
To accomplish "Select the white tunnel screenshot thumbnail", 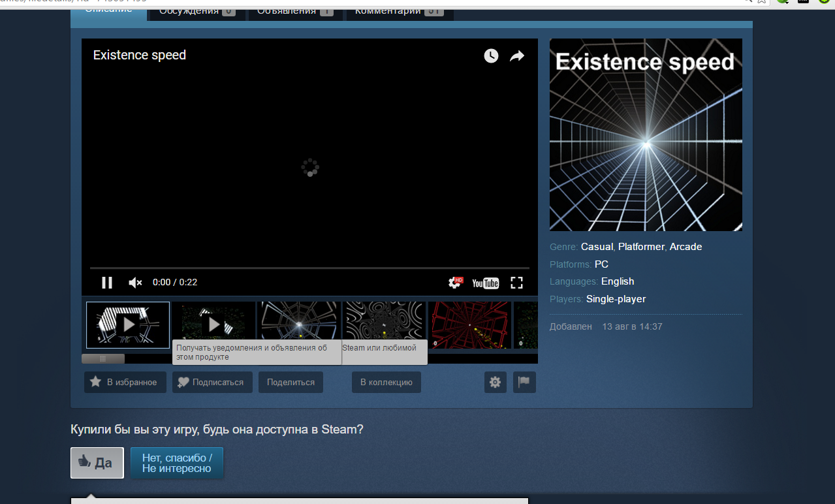I will [300, 321].
